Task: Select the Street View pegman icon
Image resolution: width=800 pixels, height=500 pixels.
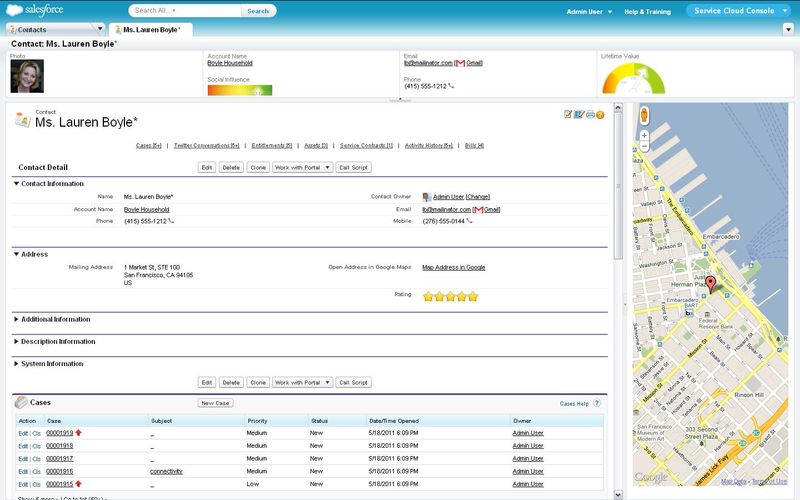Action: [x=644, y=115]
